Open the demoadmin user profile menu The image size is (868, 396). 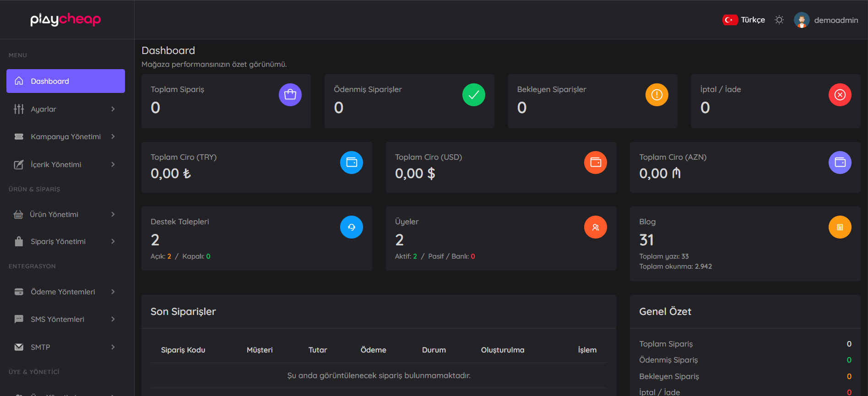[826, 20]
